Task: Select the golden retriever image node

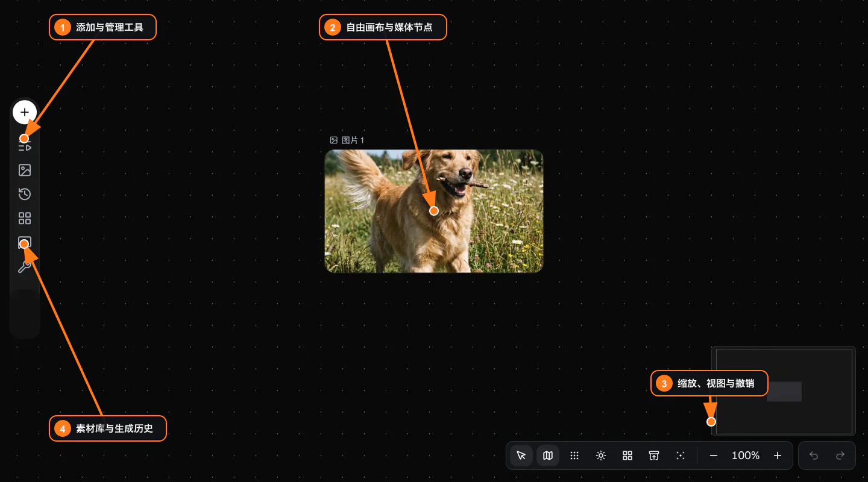Action: coord(434,211)
